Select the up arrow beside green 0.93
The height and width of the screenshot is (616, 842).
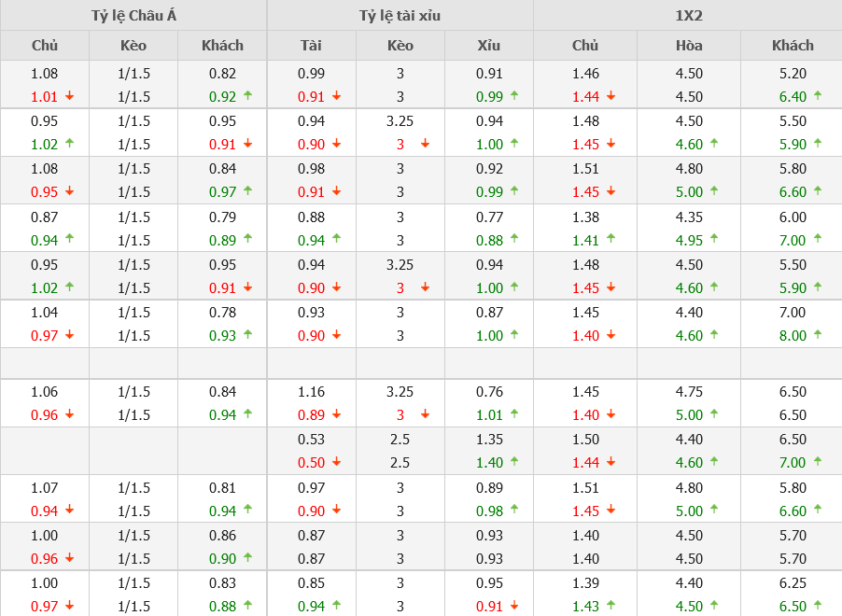click(x=247, y=334)
